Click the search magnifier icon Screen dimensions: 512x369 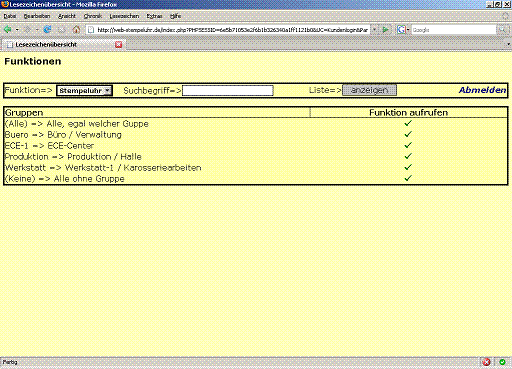point(502,30)
